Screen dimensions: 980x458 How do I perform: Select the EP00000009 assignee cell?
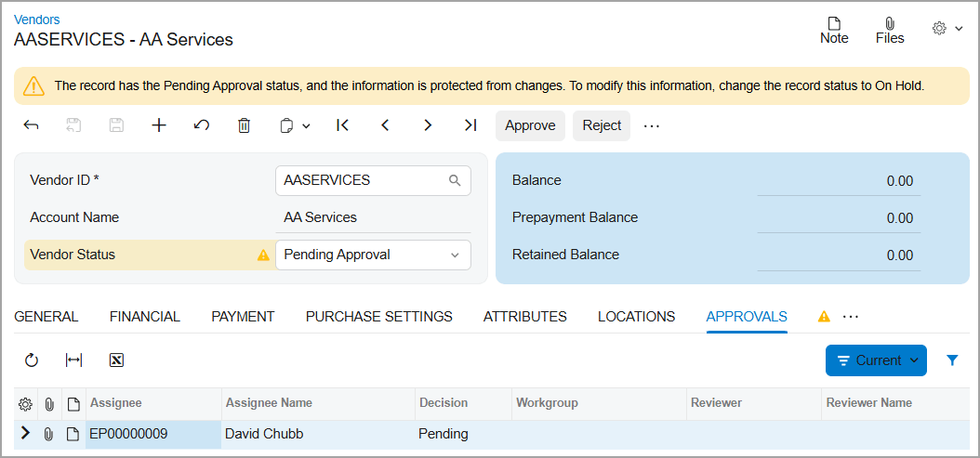pos(153,434)
